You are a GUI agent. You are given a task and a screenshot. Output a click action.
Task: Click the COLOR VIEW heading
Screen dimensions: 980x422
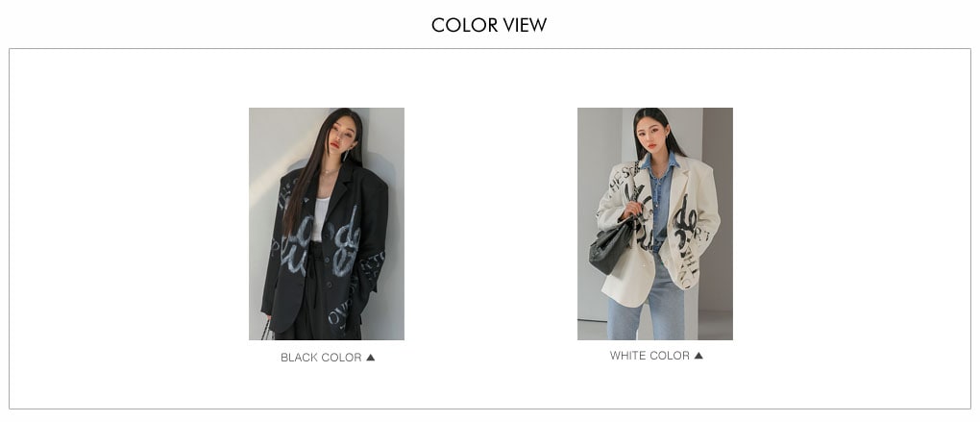click(x=489, y=25)
